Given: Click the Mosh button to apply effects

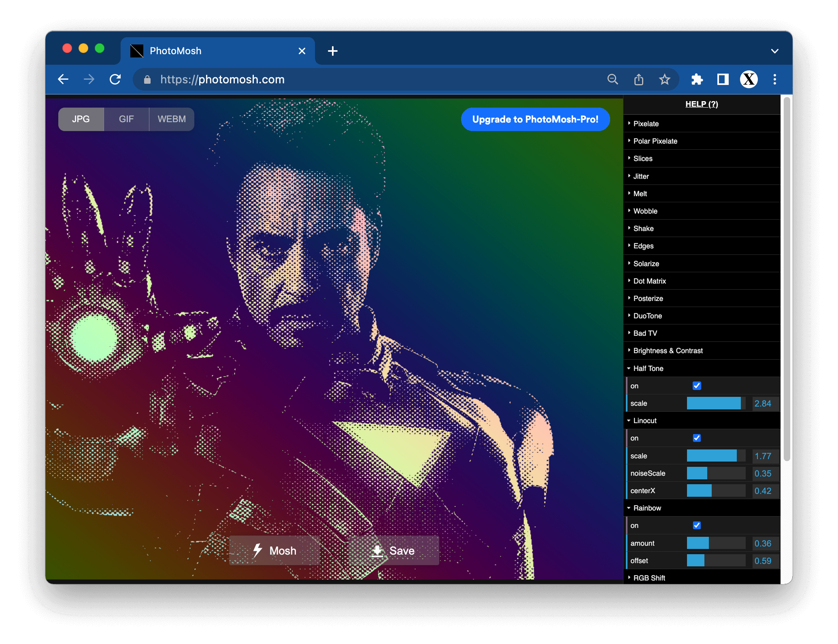Looking at the screenshot, I should click(274, 551).
